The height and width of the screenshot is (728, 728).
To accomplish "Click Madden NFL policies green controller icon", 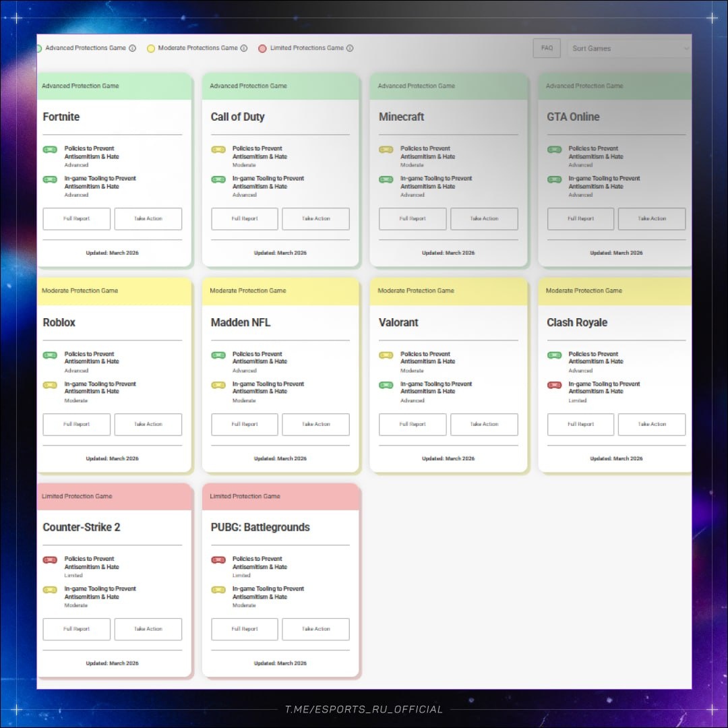I will tap(218, 355).
